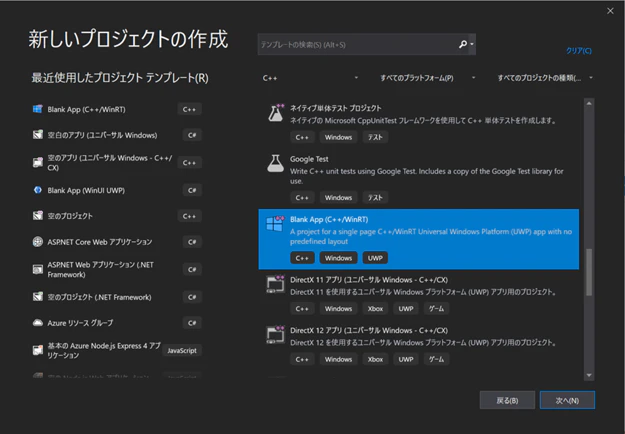Click icon of 空のアプリ (ユニバーサル Windows - C++/CX)
The image size is (625, 434).
click(37, 162)
